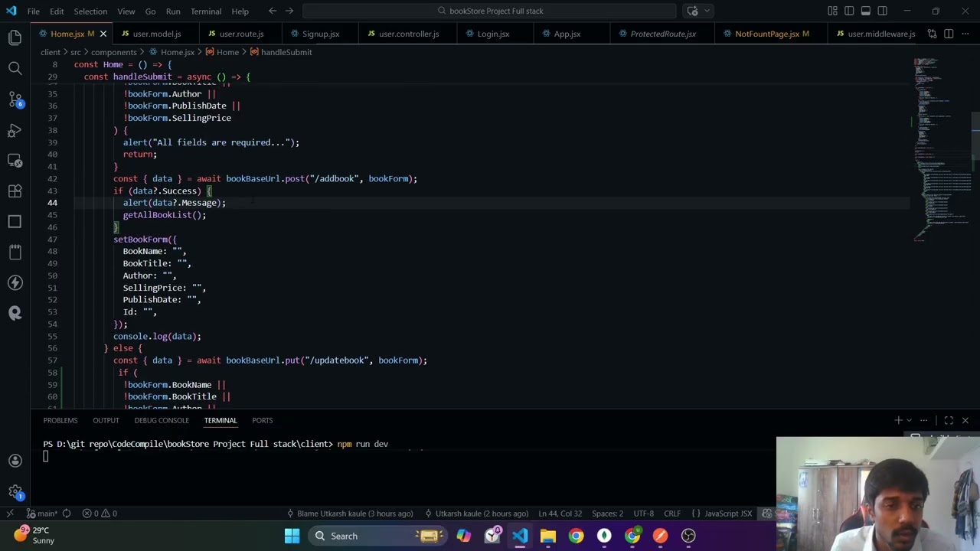Viewport: 980px width, 551px height.
Task: Open the Terminal menu
Action: (206, 11)
